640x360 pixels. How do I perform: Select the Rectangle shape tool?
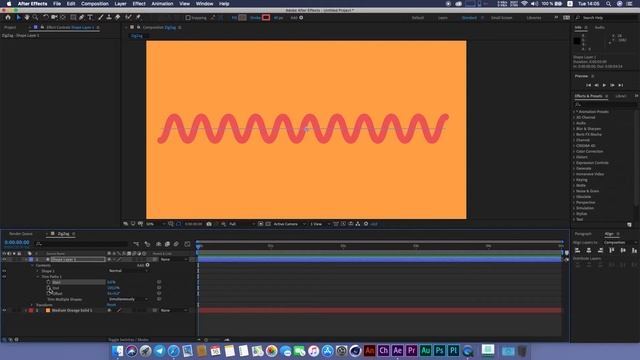tap(73, 18)
